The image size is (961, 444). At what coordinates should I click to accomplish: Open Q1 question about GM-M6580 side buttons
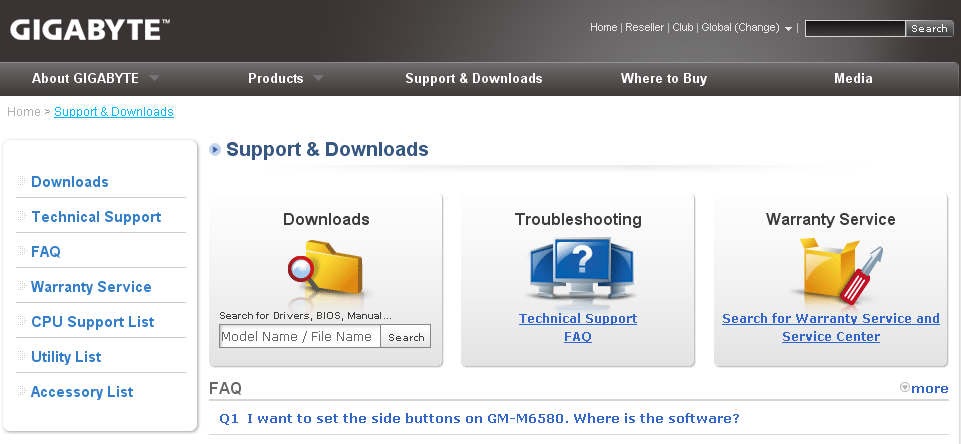(479, 419)
